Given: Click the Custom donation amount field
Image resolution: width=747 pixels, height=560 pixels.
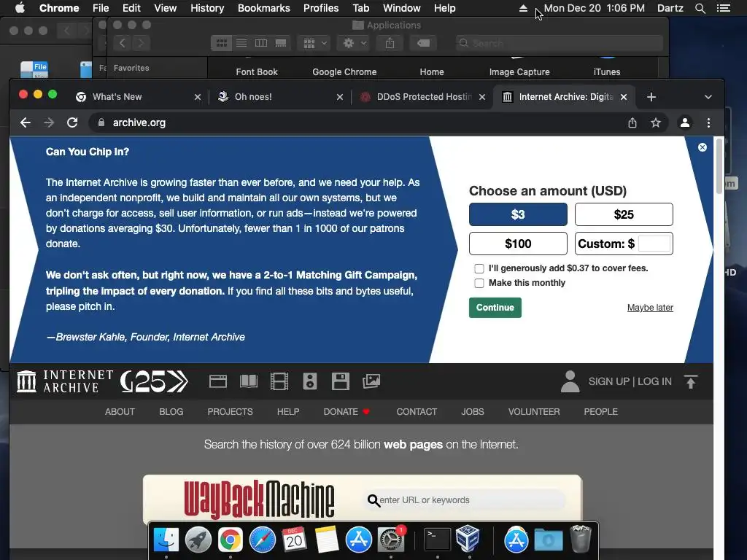Looking at the screenshot, I should pyautogui.click(x=654, y=244).
